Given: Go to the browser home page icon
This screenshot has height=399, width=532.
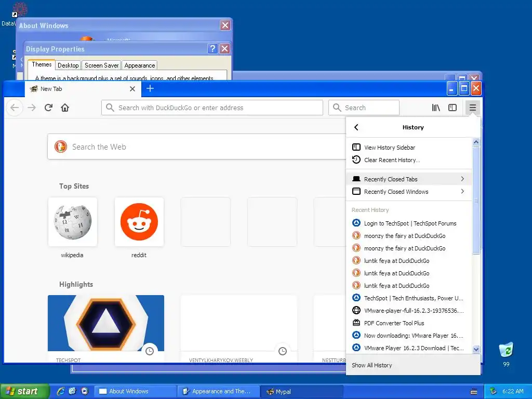Looking at the screenshot, I should click(65, 108).
